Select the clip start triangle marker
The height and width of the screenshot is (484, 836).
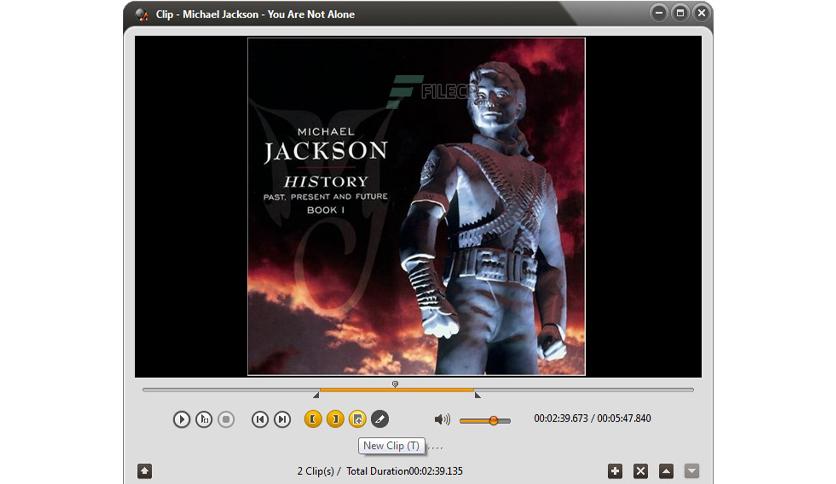[316, 395]
